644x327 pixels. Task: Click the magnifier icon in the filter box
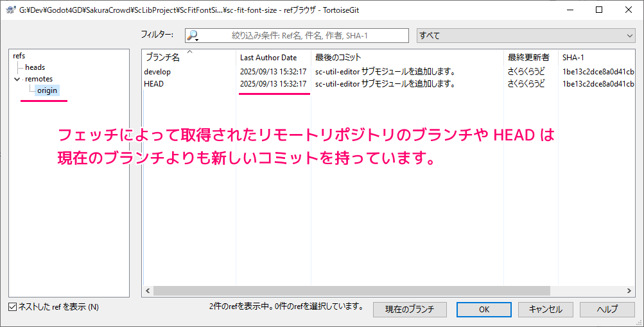(193, 36)
